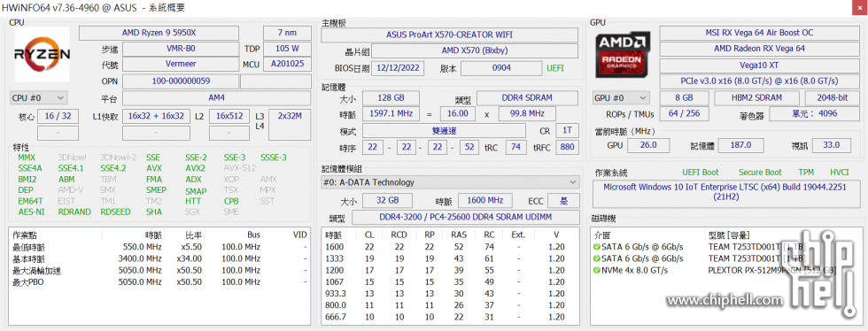The height and width of the screenshot is (331, 868).
Task: Click the Vega10 XT codename field
Action: coord(759,65)
